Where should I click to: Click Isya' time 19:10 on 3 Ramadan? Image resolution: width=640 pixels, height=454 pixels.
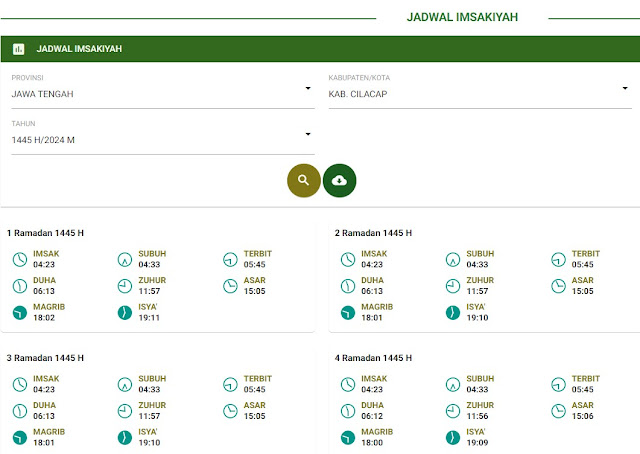(149, 443)
